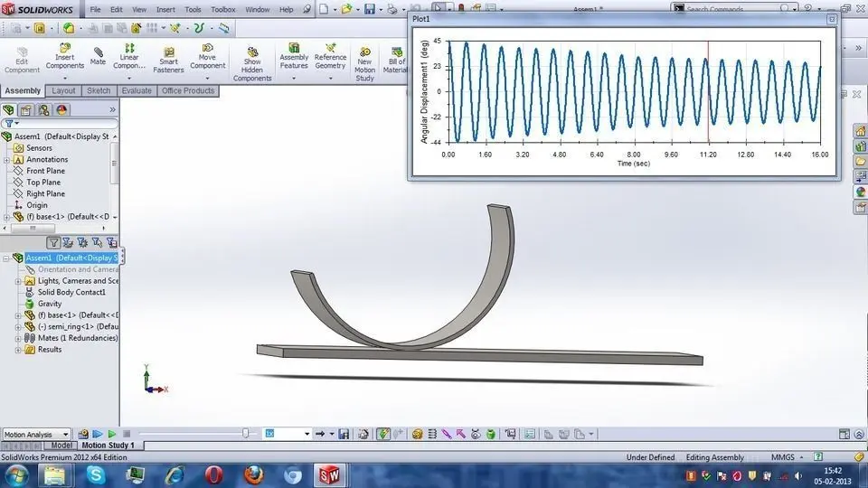868x488 pixels.
Task: Click the Edit Component tool
Action: coord(22,60)
